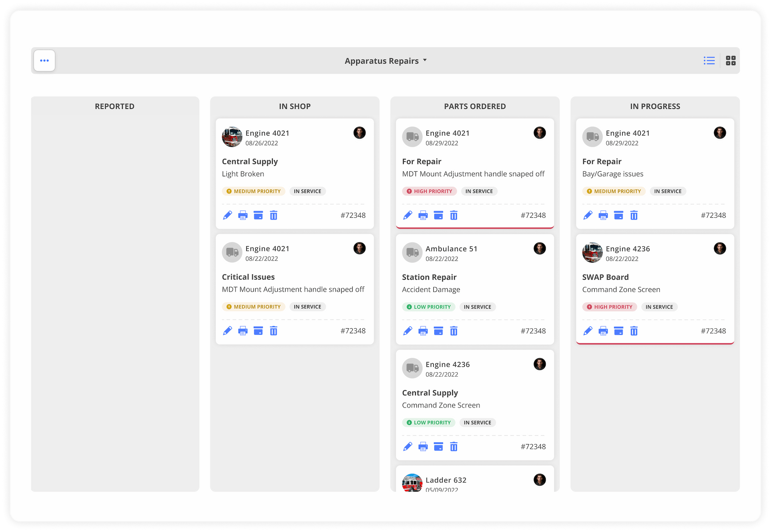Switch to list view
Viewport: 771px width, 532px height.
click(x=709, y=60)
